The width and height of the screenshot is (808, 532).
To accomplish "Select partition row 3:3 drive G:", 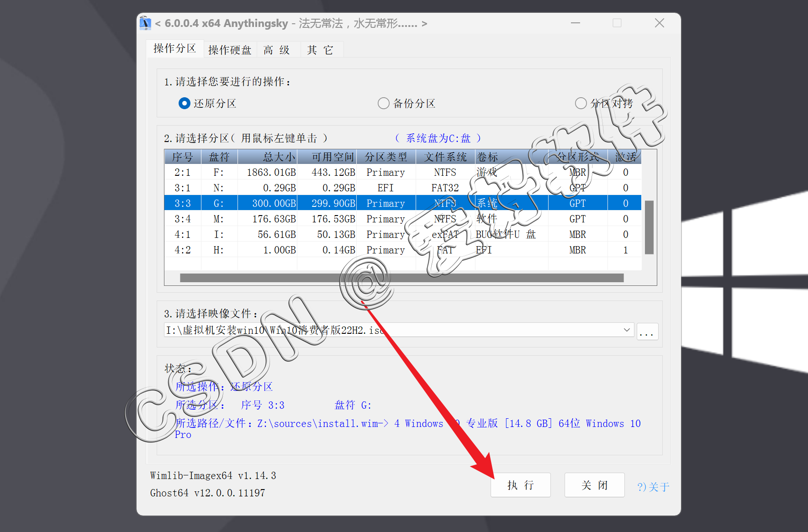I will 403,204.
